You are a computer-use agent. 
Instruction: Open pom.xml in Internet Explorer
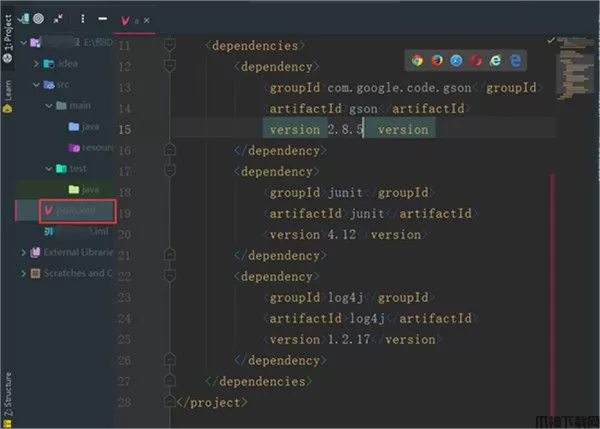click(497, 60)
